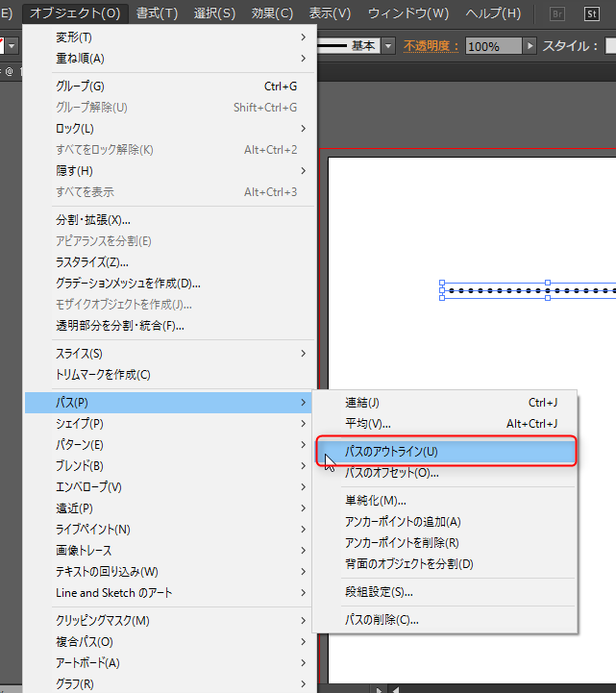Image resolution: width=616 pixels, height=693 pixels.
Task: Click 連結 (Join) in the Path submenu
Action: click(x=362, y=403)
